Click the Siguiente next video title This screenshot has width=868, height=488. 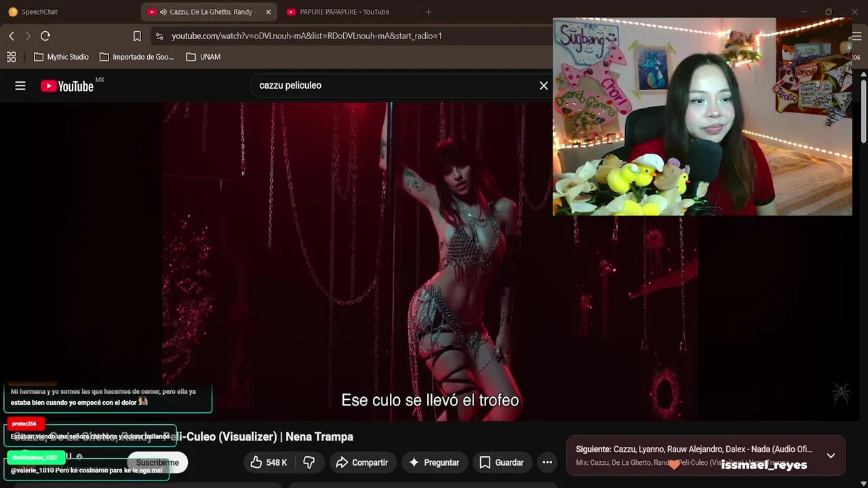click(x=694, y=449)
